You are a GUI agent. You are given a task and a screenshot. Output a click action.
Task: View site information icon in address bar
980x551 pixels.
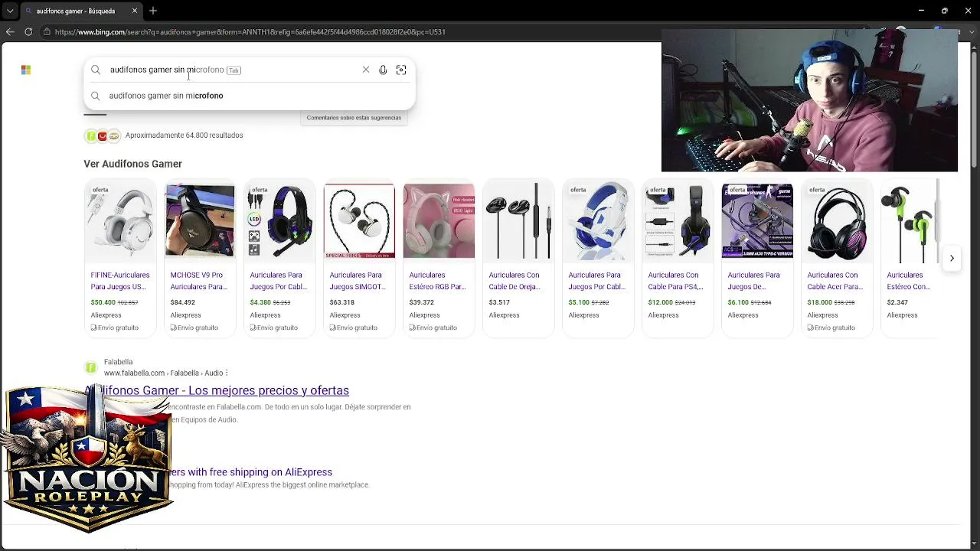pos(47,31)
